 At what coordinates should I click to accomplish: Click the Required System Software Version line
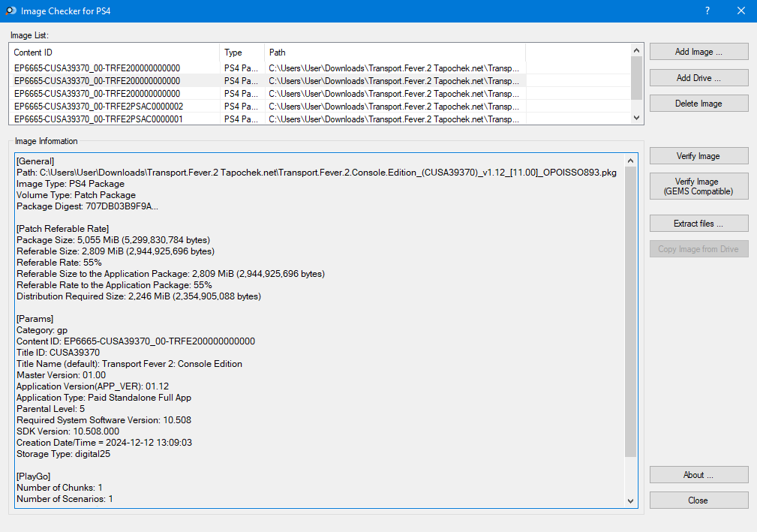coord(104,420)
